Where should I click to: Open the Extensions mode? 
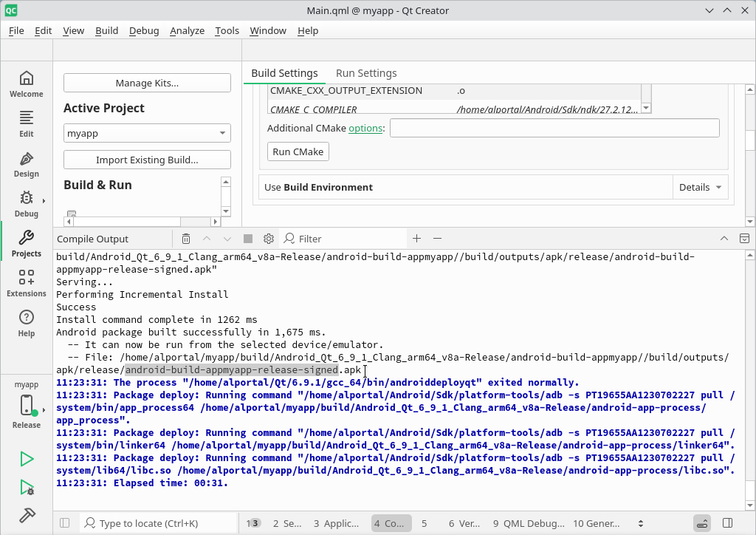27,284
